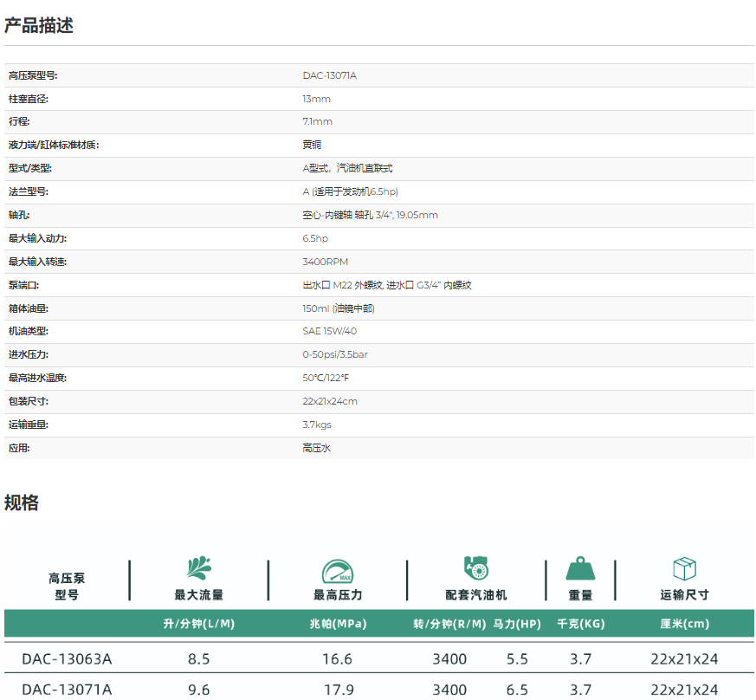Click the 兆帕(MPa) column header
This screenshot has width=756, height=700.
point(338,624)
